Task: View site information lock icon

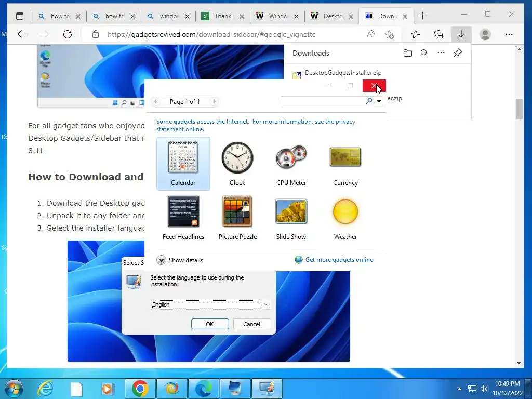Action: [x=96, y=34]
